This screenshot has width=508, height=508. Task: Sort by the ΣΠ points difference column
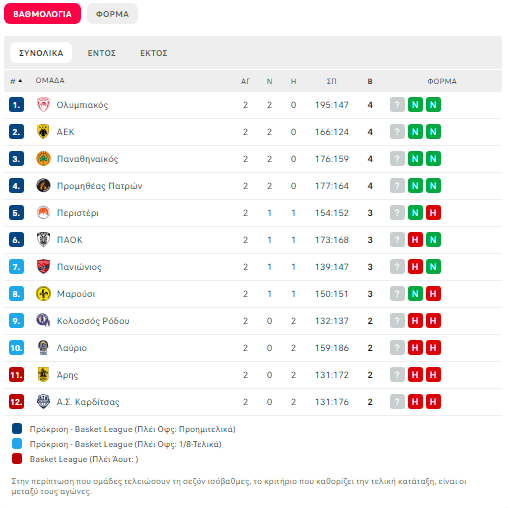point(331,81)
